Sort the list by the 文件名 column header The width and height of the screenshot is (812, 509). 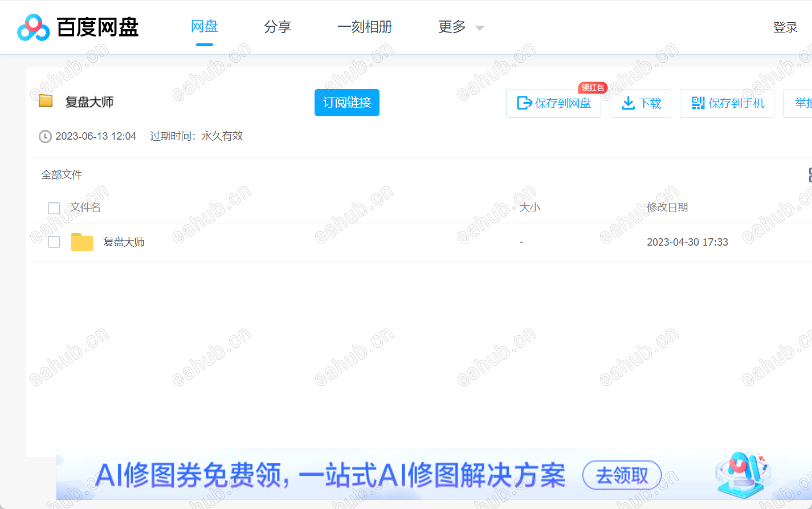pyautogui.click(x=85, y=207)
